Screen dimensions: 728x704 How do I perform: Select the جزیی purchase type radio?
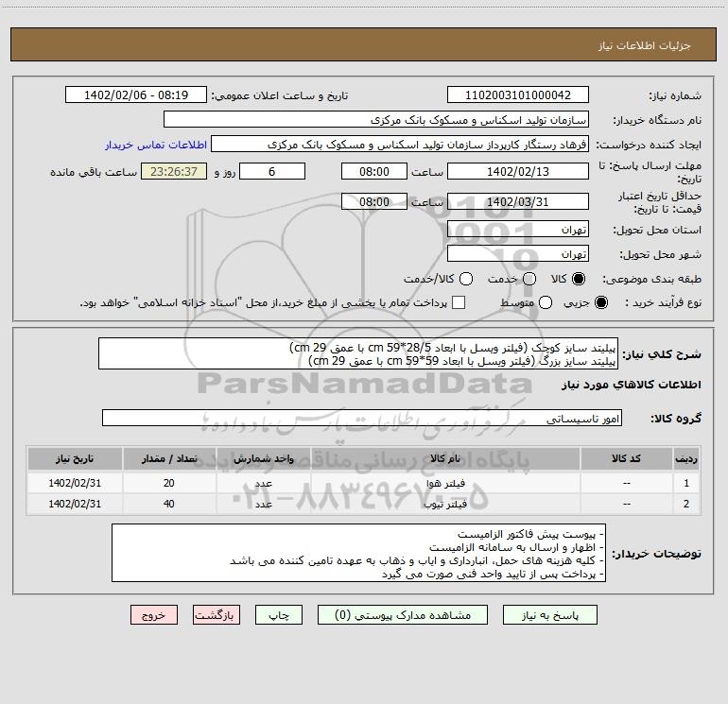(x=600, y=302)
